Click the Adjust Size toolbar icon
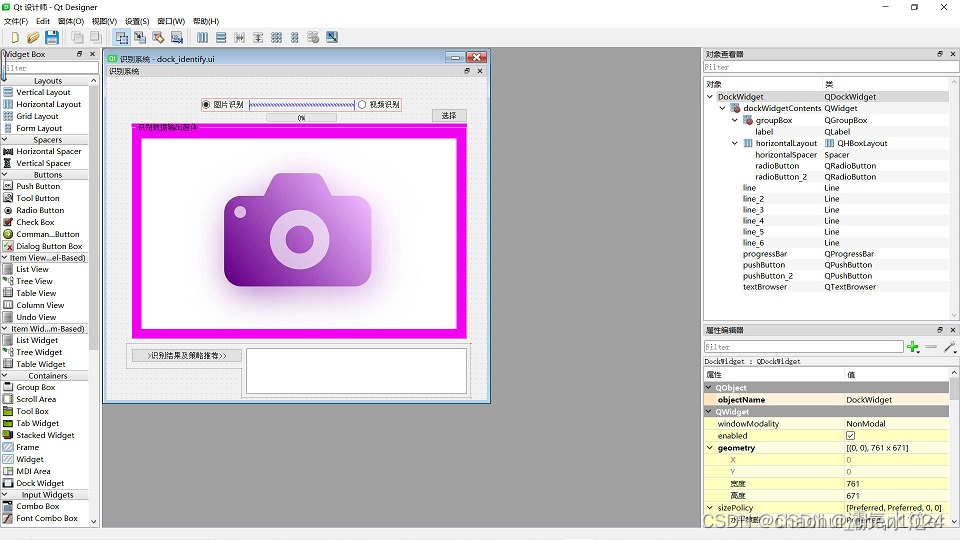The width and height of the screenshot is (960, 540). click(x=332, y=37)
